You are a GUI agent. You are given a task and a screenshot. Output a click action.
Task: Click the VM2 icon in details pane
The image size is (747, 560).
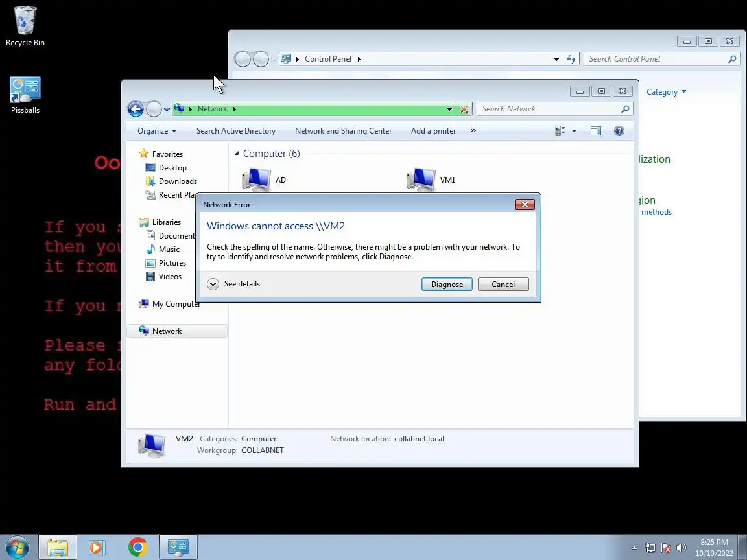tap(152, 446)
